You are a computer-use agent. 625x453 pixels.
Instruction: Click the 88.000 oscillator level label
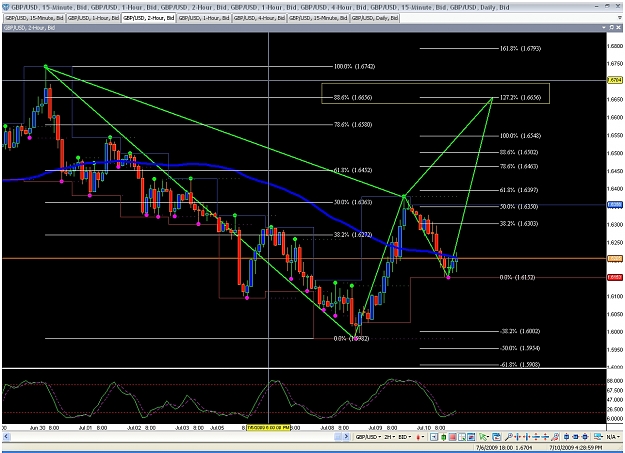point(615,381)
